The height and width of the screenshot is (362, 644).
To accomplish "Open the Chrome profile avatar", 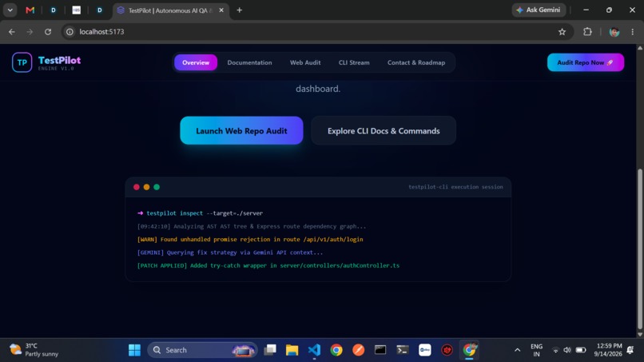I will (614, 32).
